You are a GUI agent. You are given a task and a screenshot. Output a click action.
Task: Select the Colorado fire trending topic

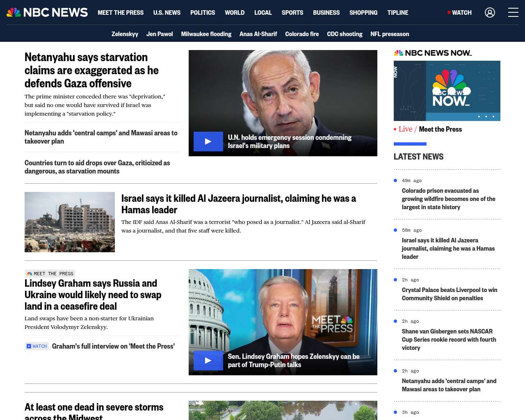(302, 34)
